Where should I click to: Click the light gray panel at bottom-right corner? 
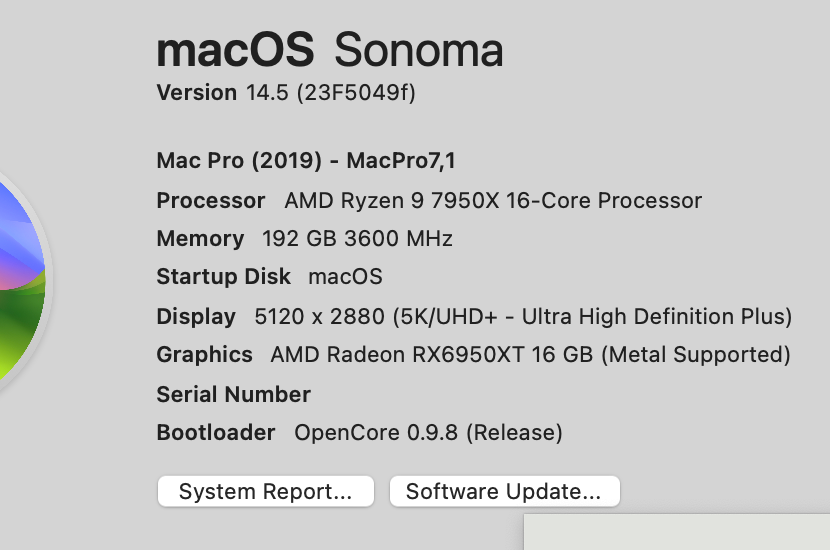pyautogui.click(x=677, y=532)
